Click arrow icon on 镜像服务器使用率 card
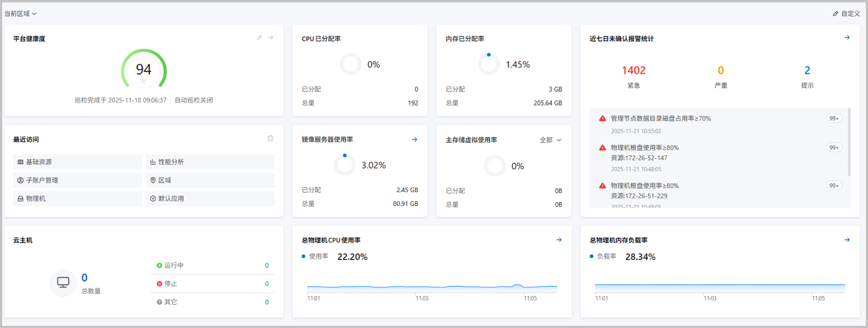The height and width of the screenshot is (328, 868). [414, 139]
